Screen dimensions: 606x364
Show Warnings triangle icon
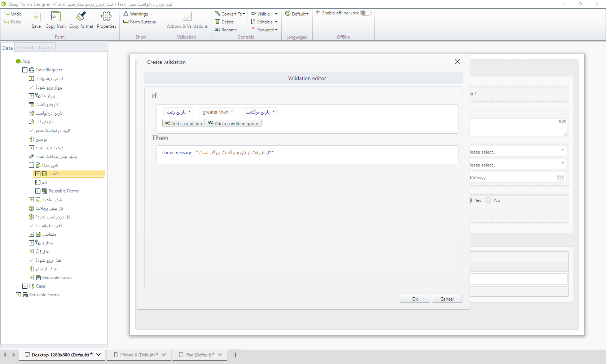coord(126,13)
